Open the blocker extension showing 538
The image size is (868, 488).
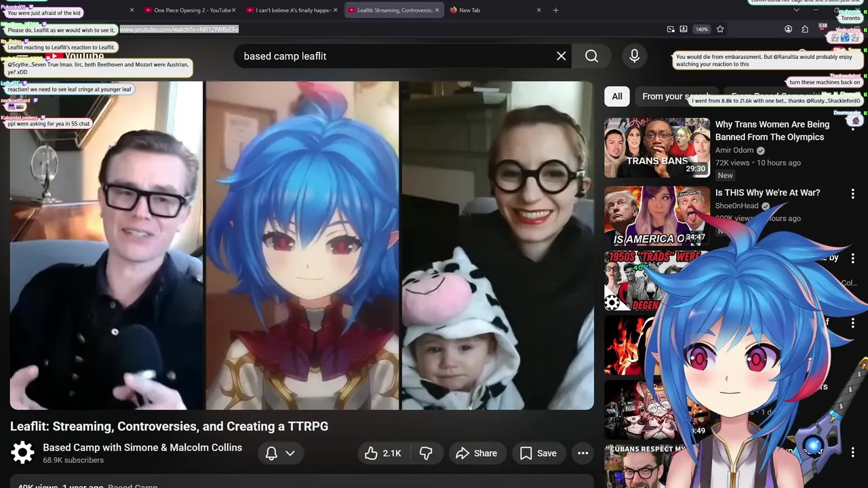821,29
